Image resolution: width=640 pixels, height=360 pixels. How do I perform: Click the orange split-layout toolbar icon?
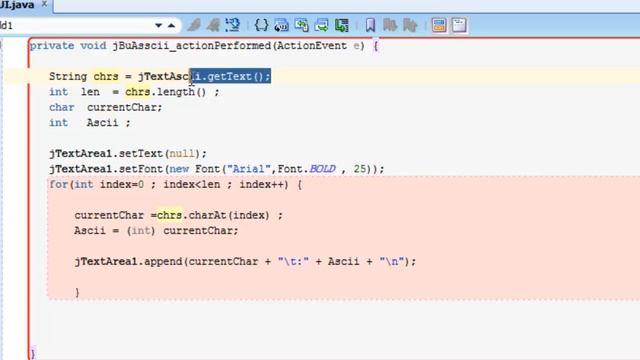pos(439,25)
